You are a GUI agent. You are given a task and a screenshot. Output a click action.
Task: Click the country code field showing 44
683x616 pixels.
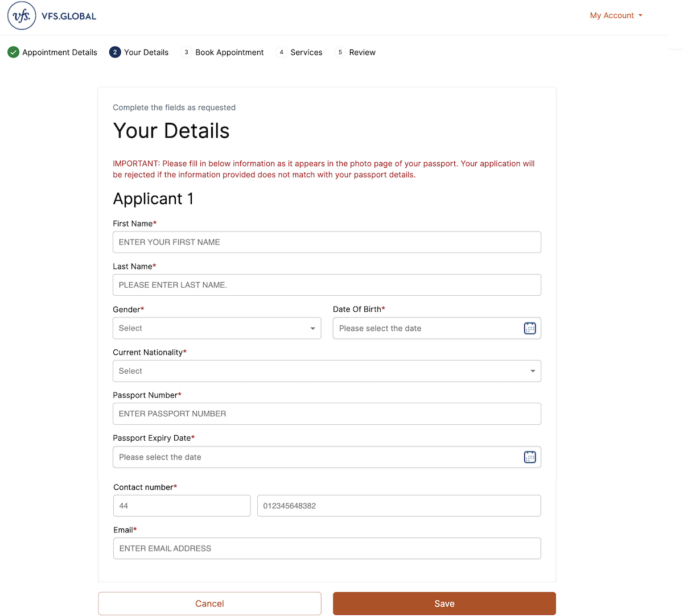[182, 505]
